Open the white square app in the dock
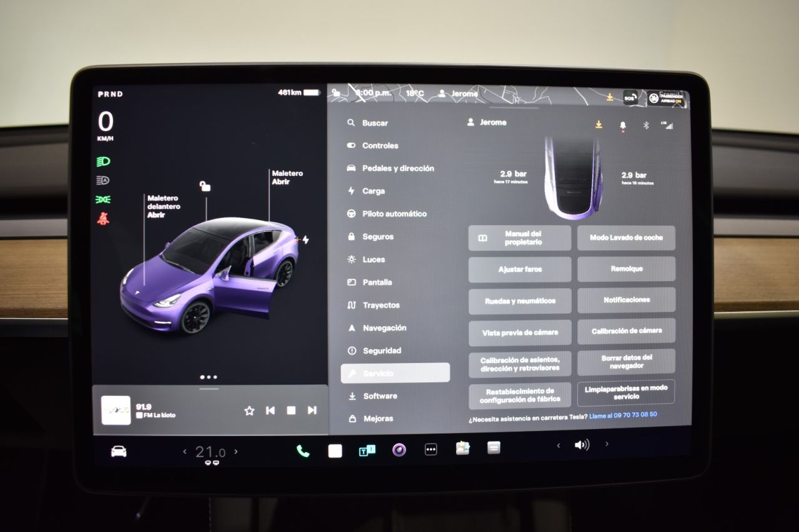Image resolution: width=799 pixels, height=532 pixels. [335, 450]
